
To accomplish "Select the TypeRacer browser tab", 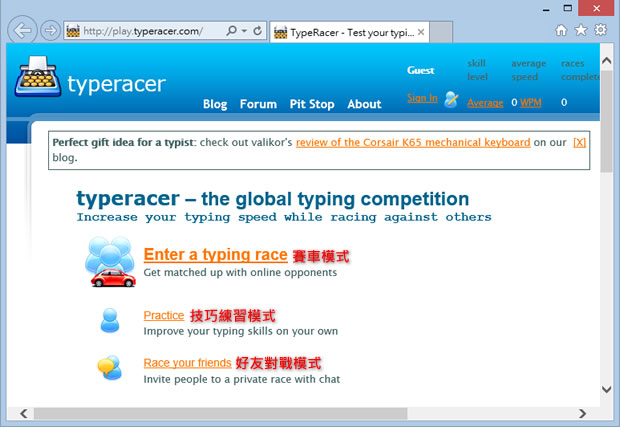I will pyautogui.click(x=349, y=32).
